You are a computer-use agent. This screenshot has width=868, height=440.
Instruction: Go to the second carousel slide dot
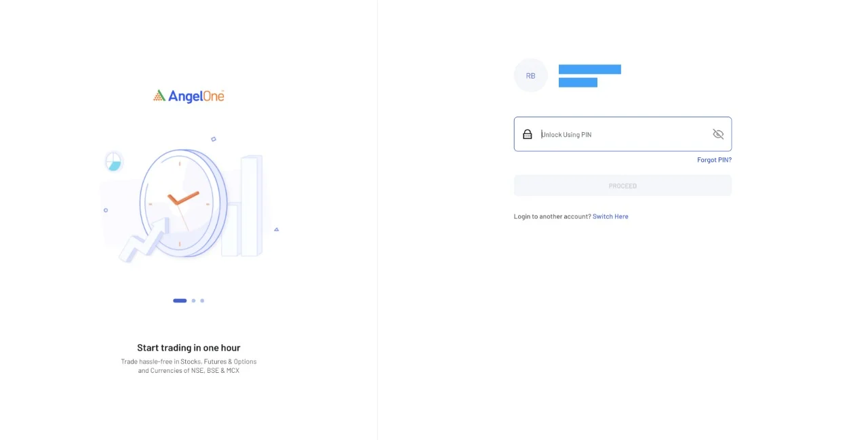(193, 300)
